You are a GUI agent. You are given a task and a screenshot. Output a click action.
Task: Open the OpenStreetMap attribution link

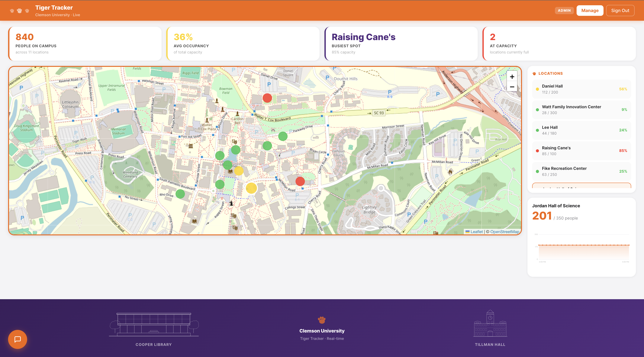coord(504,232)
